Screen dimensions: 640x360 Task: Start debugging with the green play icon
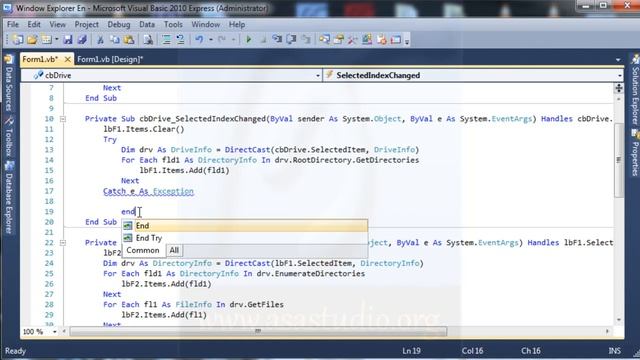click(x=248, y=40)
